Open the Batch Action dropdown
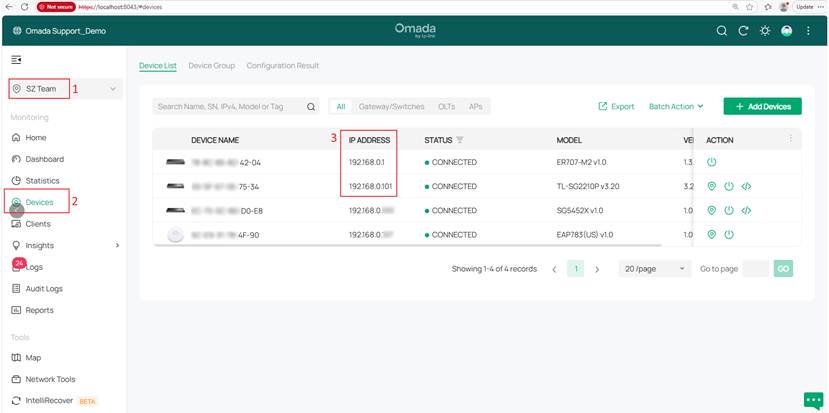The width and height of the screenshot is (829, 413). [x=676, y=106]
